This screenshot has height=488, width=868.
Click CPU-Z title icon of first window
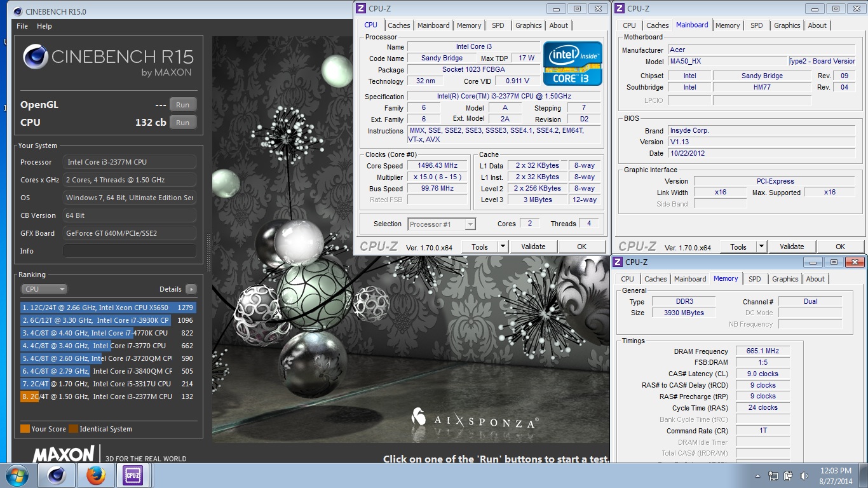coord(361,8)
